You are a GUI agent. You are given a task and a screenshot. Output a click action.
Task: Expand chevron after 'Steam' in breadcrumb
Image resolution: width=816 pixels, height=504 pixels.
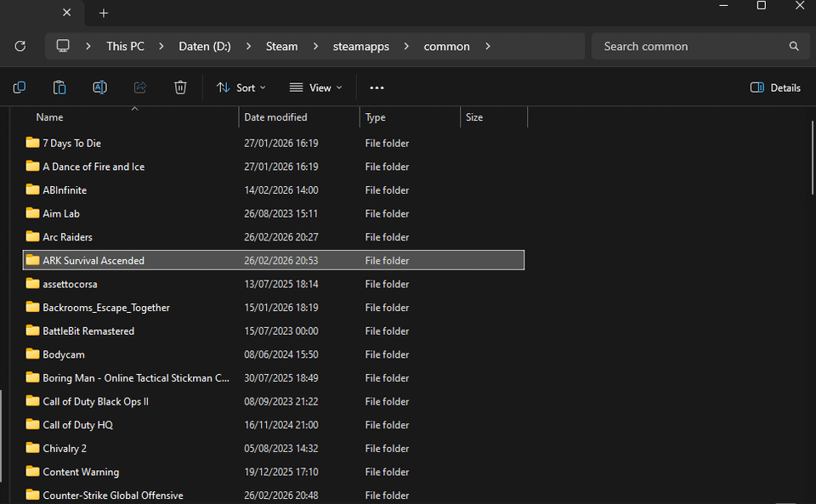coord(315,46)
